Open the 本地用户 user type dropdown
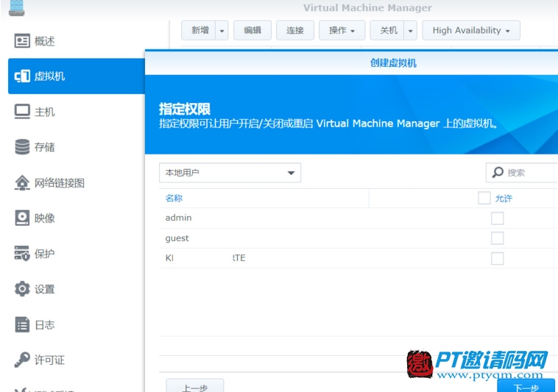 [230, 173]
